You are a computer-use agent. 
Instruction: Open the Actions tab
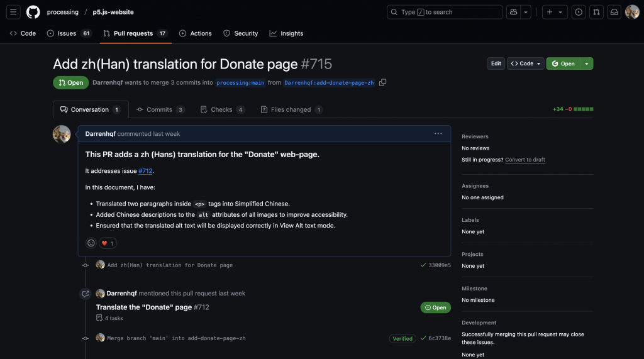coord(196,33)
